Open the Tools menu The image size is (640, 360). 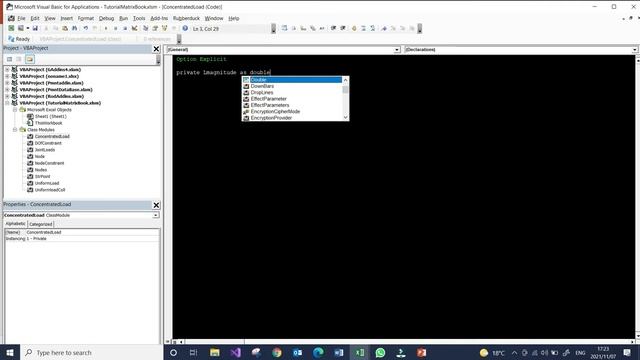[139, 18]
